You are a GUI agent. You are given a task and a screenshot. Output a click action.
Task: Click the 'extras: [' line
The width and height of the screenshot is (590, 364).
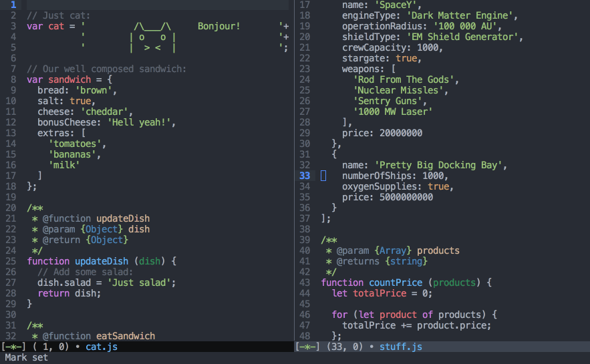coord(61,133)
